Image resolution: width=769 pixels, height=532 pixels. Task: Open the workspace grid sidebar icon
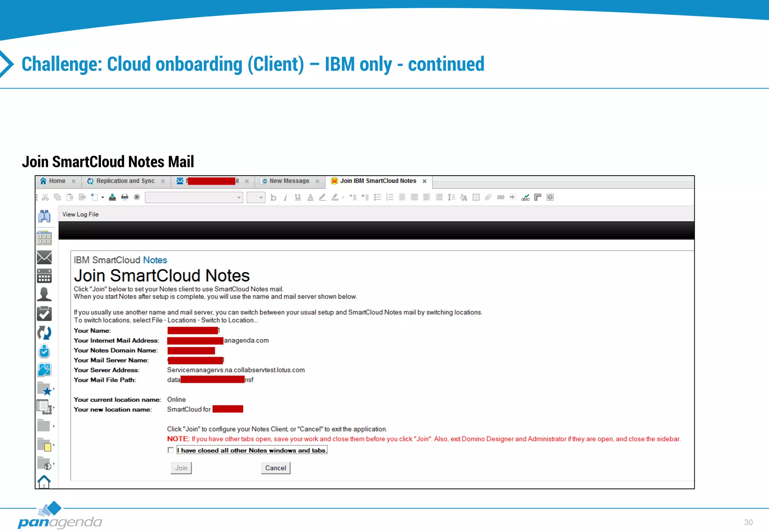click(x=44, y=238)
